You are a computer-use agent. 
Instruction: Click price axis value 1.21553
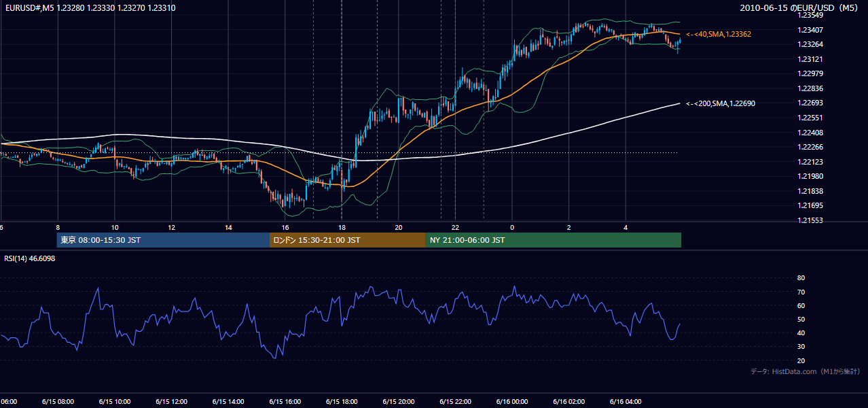(810, 220)
